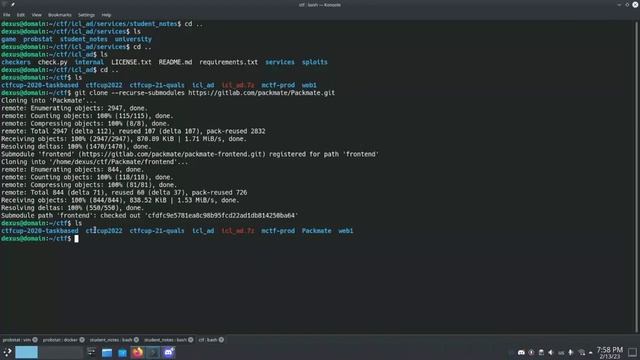The image size is (640, 360).
Task: Open the System Settings taskbar icon
Action: (91, 352)
